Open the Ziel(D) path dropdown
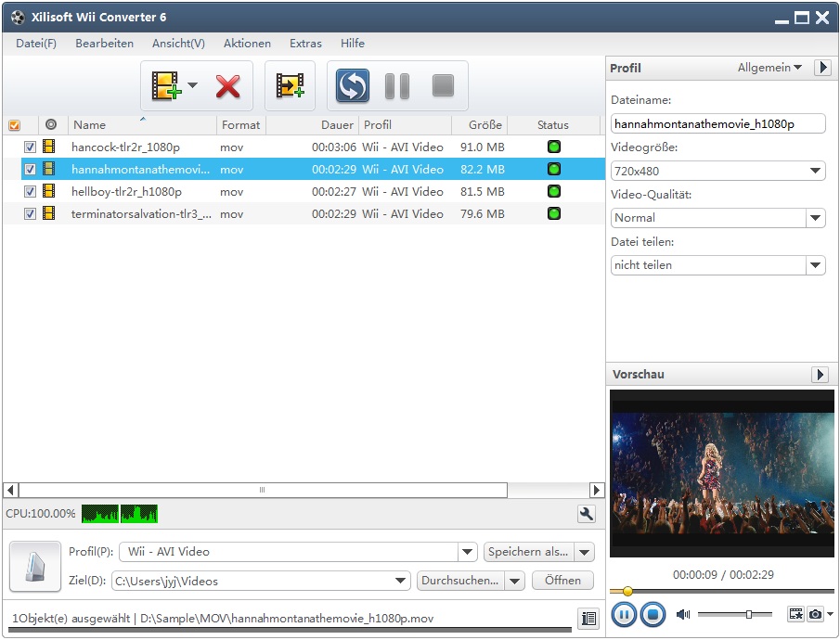 click(400, 581)
